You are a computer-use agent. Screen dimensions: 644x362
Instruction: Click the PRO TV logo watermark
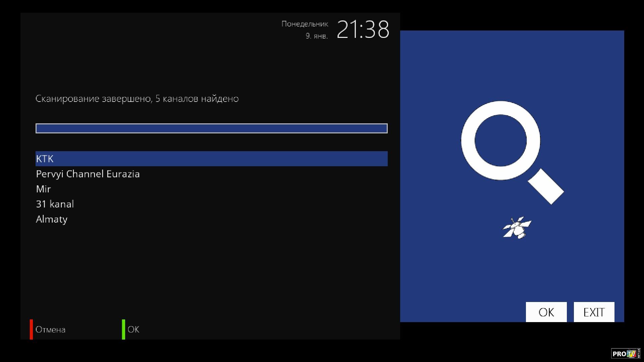(x=626, y=354)
